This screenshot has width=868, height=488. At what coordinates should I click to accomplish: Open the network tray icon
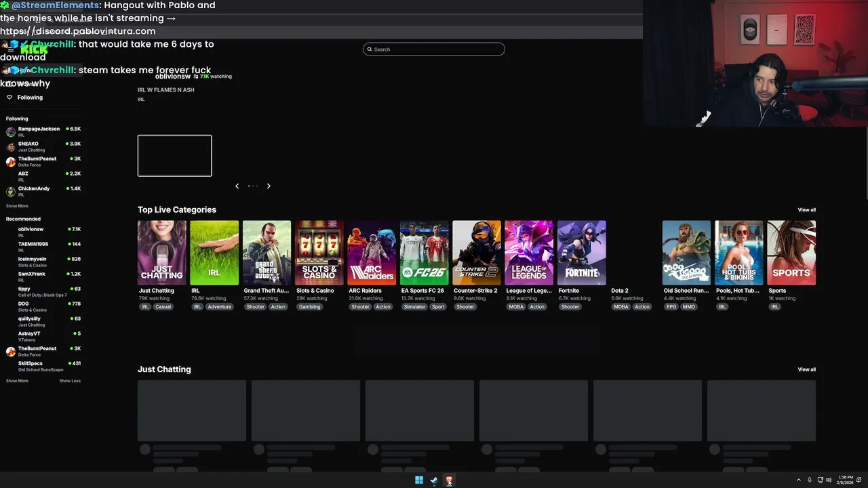821,481
